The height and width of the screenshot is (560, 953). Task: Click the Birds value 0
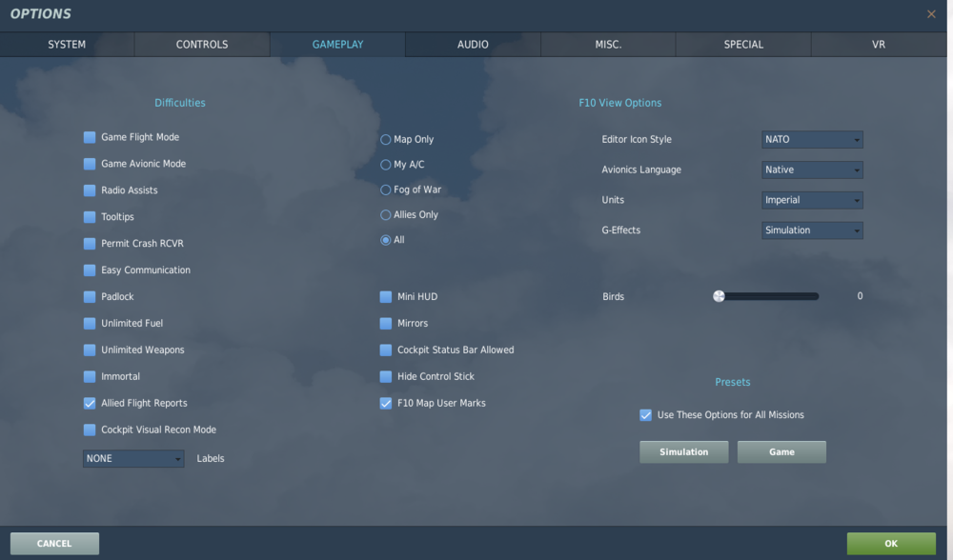[860, 296]
